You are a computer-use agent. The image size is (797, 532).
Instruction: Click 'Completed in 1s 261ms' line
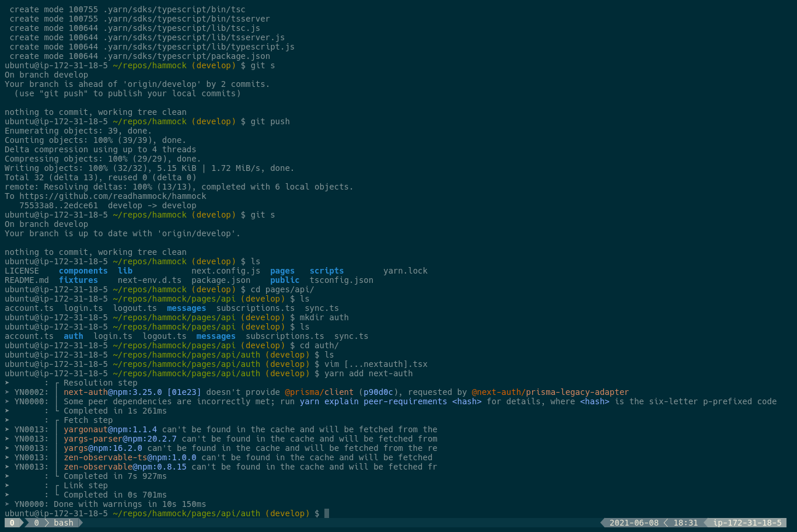115,411
